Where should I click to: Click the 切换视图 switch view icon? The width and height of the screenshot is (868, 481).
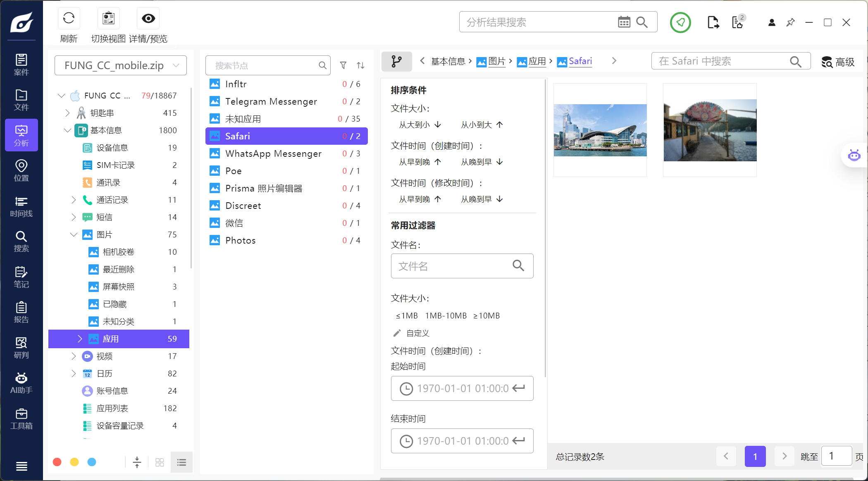point(108,19)
